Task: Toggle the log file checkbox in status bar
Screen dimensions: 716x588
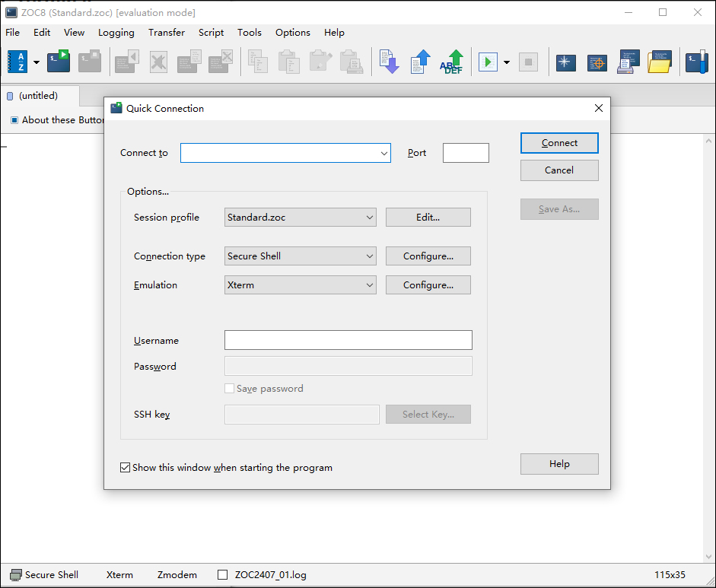Action: click(x=223, y=575)
